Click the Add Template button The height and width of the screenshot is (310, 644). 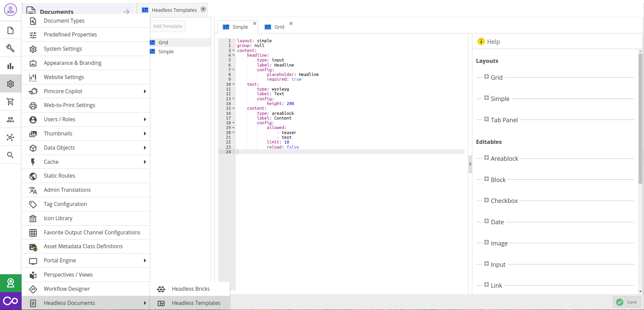[167, 26]
